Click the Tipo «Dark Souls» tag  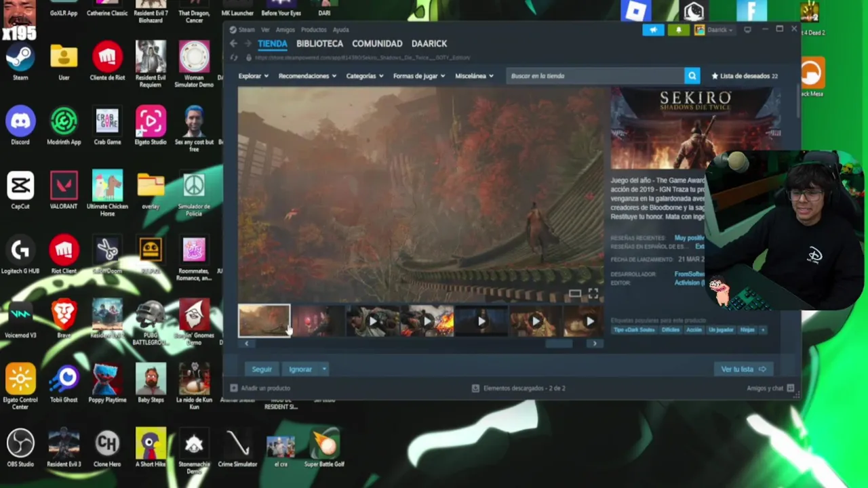pyautogui.click(x=635, y=330)
